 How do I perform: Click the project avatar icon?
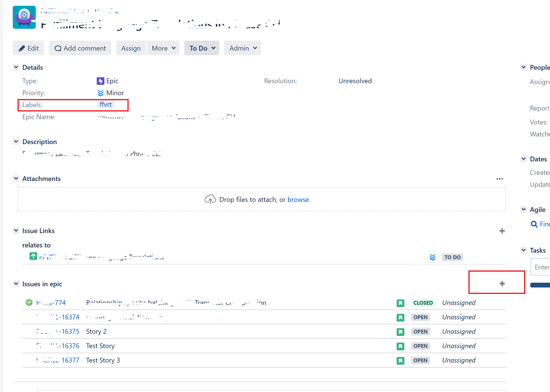pyautogui.click(x=24, y=17)
